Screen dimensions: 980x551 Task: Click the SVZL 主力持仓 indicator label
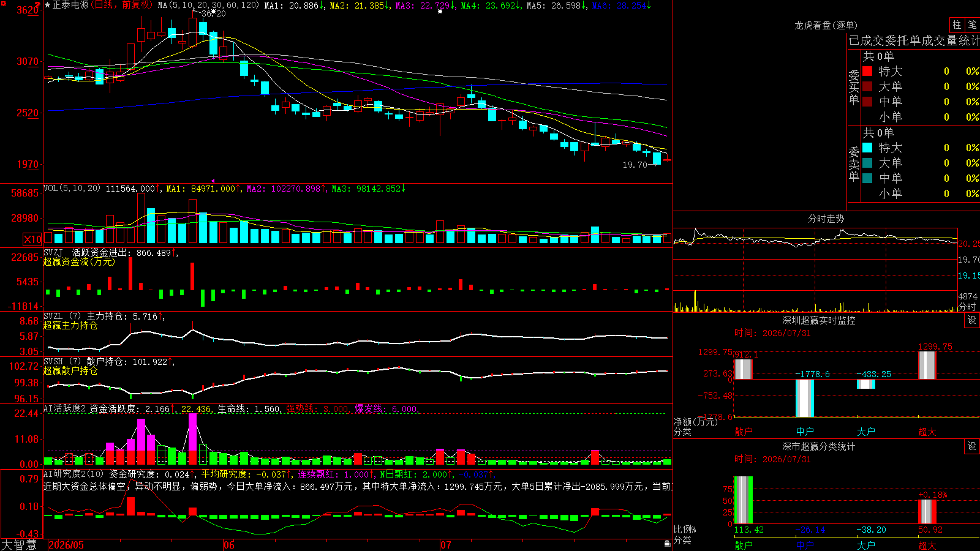pyautogui.click(x=86, y=317)
